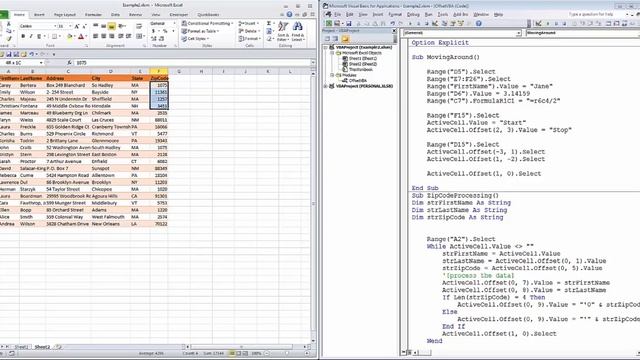The height and width of the screenshot is (360, 640).
Task: Toggle Underline formatting in Excel ribbon
Action: 39,36
